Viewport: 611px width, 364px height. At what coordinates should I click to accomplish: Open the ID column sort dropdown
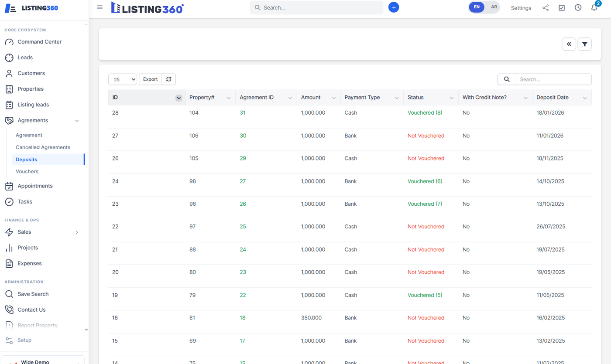178,98
